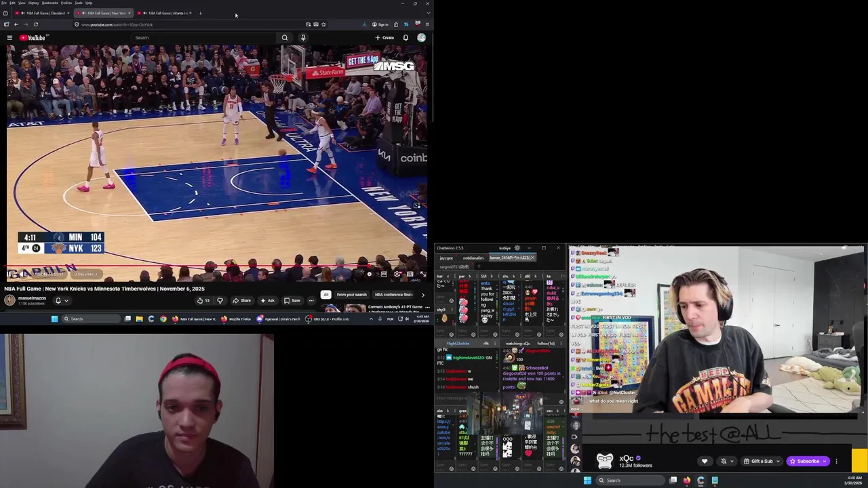Start voice search with the microphone icon
The width and height of the screenshot is (868, 488).
(x=303, y=38)
